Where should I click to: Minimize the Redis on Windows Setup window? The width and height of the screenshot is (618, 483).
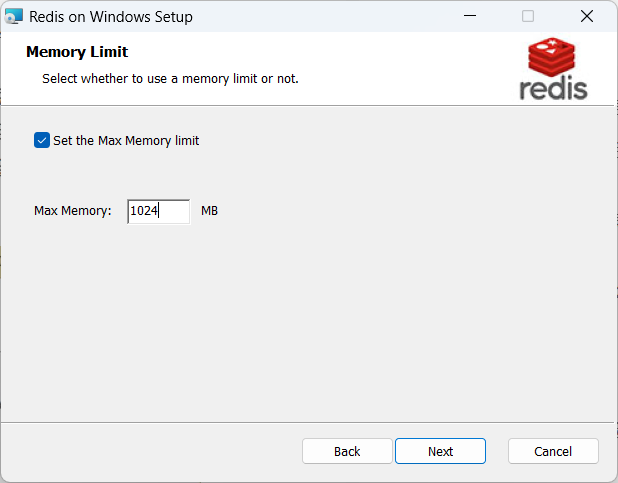[470, 16]
